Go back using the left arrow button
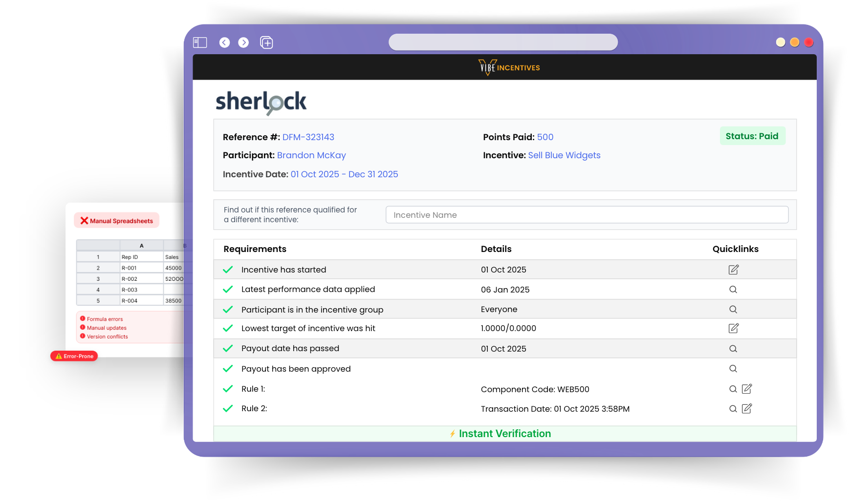 point(224,42)
